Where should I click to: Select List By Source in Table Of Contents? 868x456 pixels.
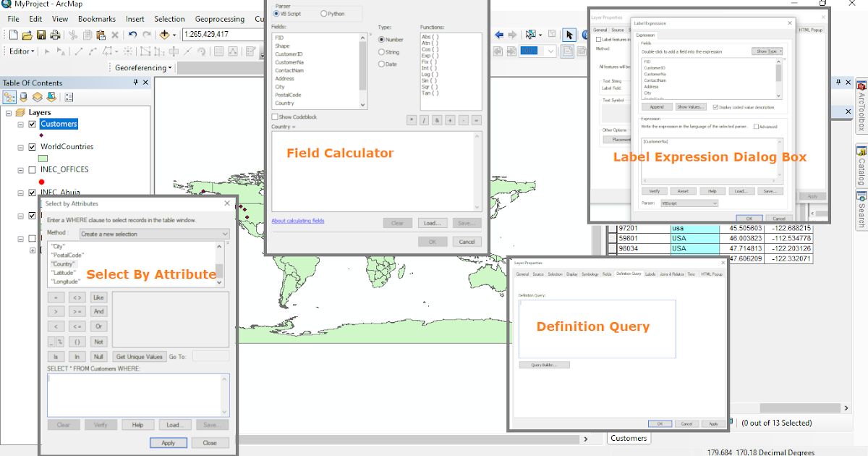(x=22, y=96)
